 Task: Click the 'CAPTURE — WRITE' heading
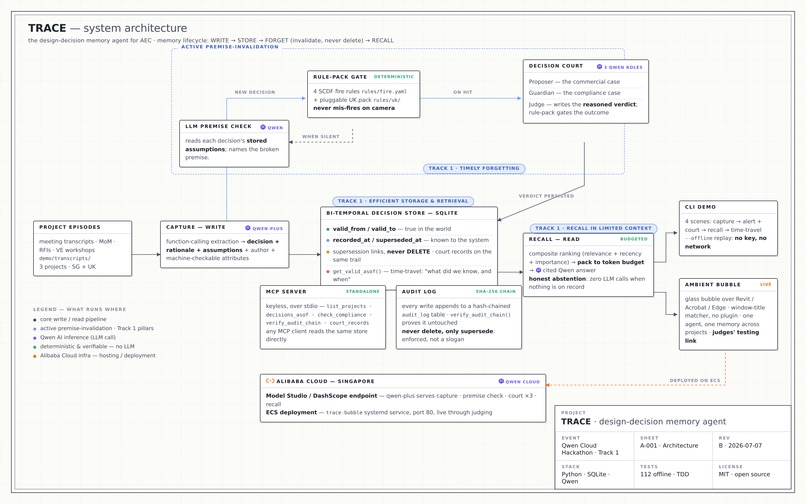pos(196,227)
